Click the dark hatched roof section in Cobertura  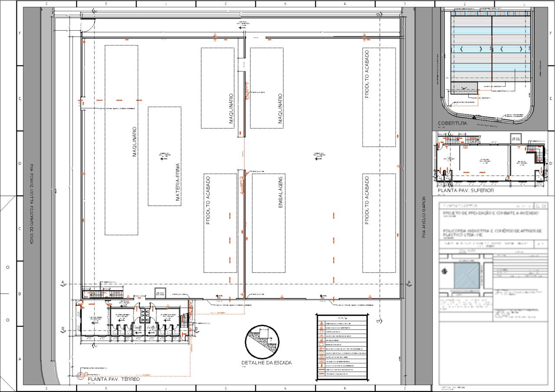[x=464, y=88]
